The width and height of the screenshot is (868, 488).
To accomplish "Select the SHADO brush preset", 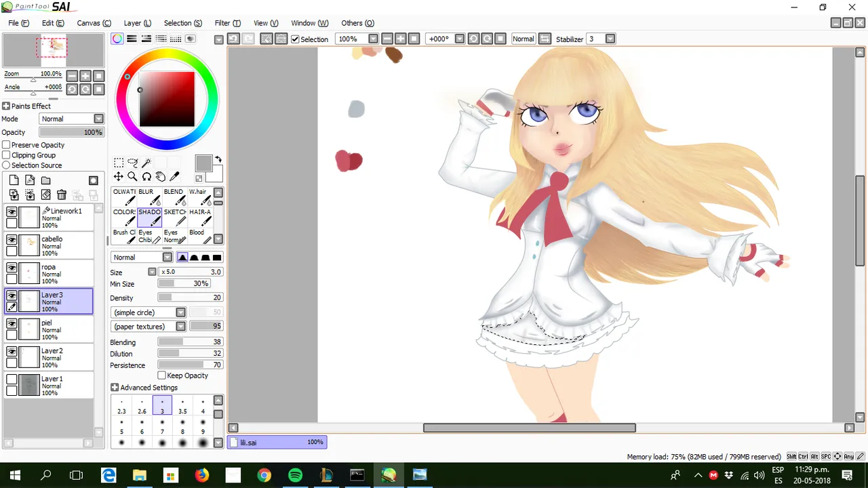I will 149,218.
